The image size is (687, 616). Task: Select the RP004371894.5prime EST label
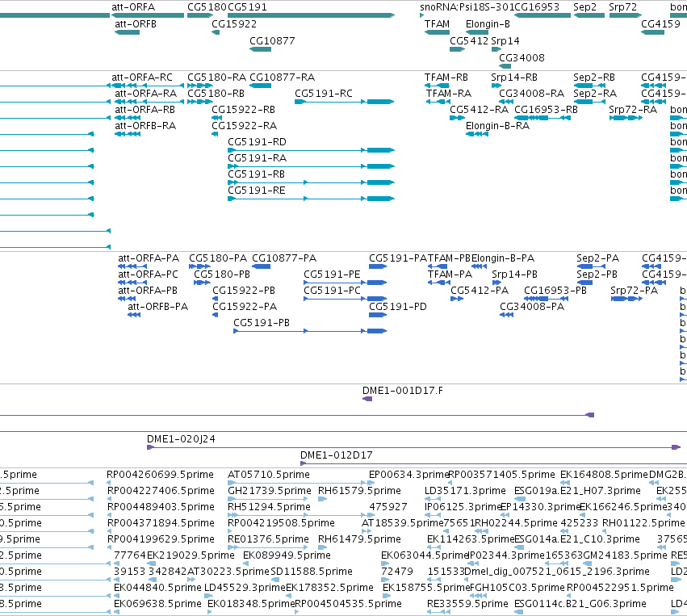[x=161, y=523]
